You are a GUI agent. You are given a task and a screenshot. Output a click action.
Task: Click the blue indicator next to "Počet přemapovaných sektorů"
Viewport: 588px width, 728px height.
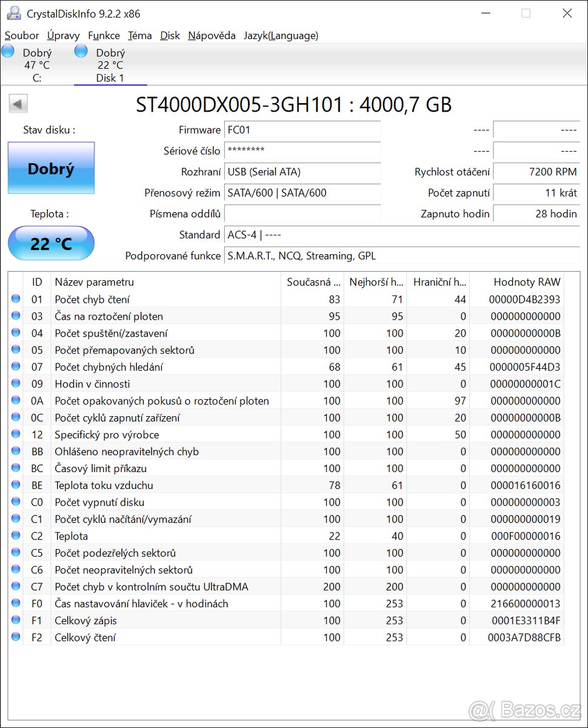coord(15,349)
